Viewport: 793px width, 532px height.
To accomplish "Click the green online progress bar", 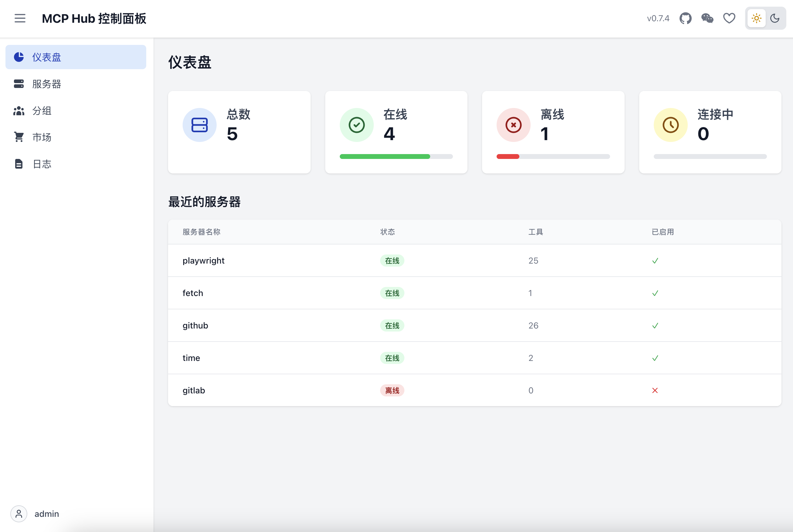I will coord(385,157).
